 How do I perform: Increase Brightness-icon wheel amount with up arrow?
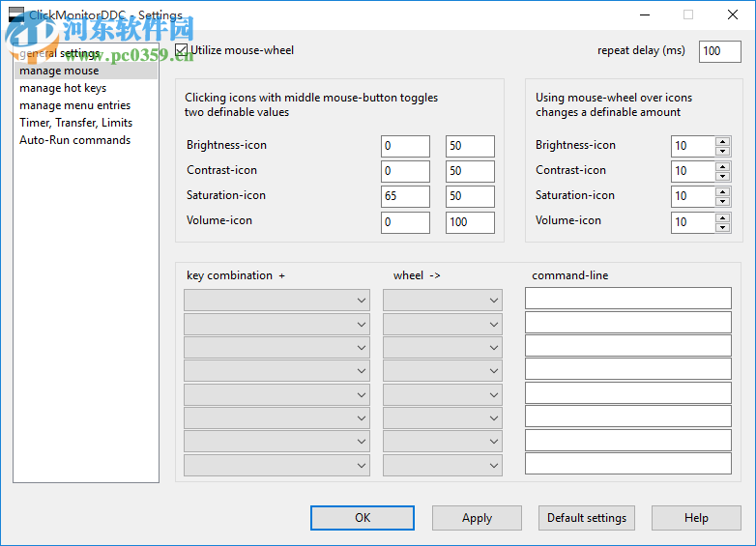point(722,141)
